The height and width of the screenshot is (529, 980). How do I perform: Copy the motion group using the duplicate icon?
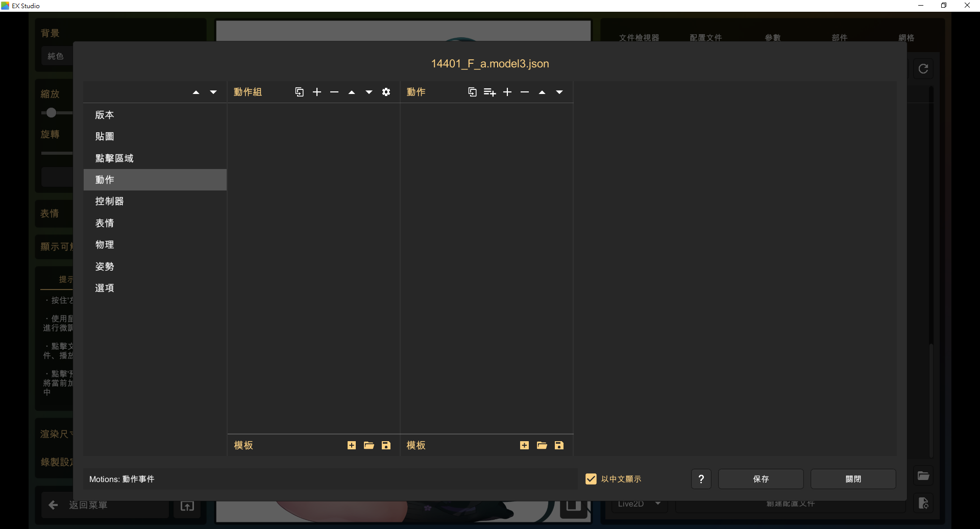[x=300, y=92]
